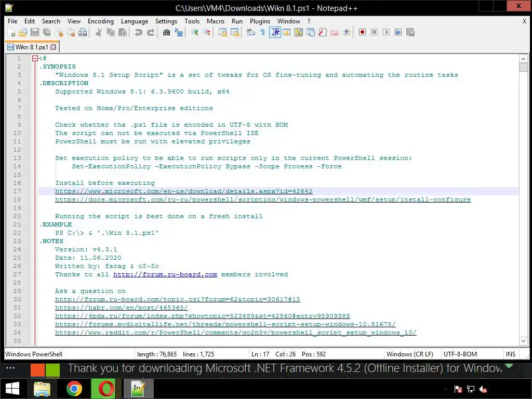The height and width of the screenshot is (399, 532).
Task: Open the Search menu
Action: 51,21
